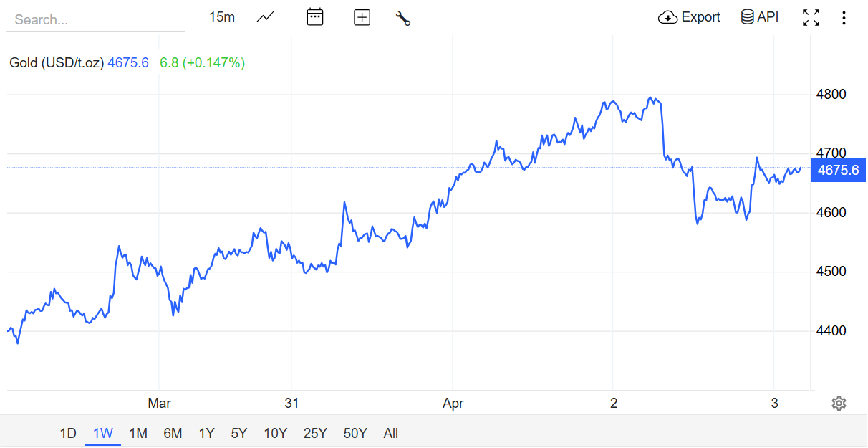Image resolution: width=868 pixels, height=448 pixels.
Task: Expand the 15m interval dropdown
Action: [x=222, y=17]
